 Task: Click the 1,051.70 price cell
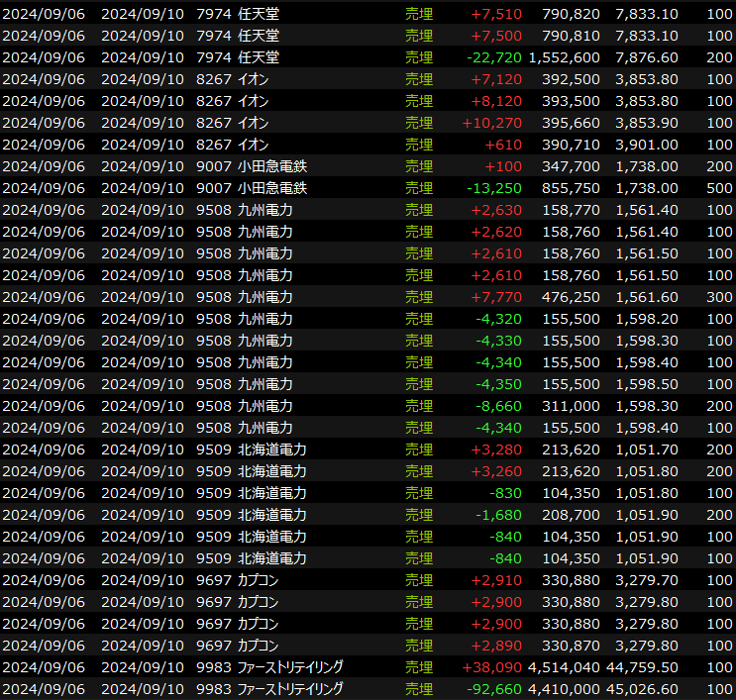click(647, 450)
